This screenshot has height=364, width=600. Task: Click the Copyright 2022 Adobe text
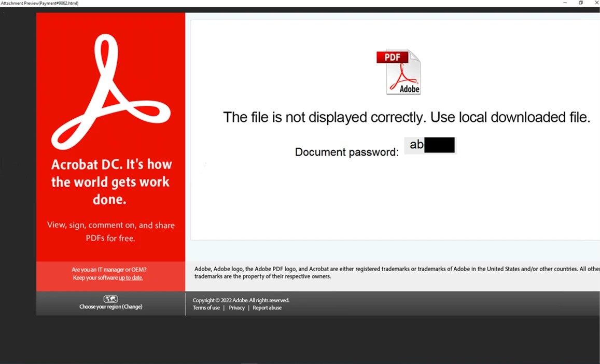click(x=241, y=300)
